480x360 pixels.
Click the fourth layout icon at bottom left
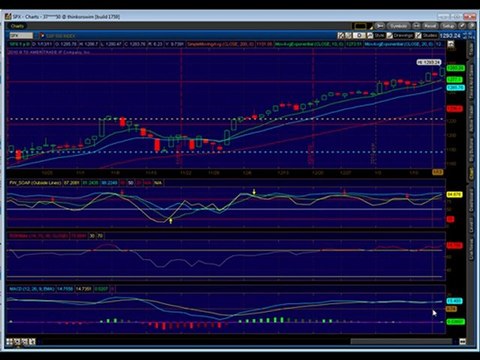click(32, 341)
